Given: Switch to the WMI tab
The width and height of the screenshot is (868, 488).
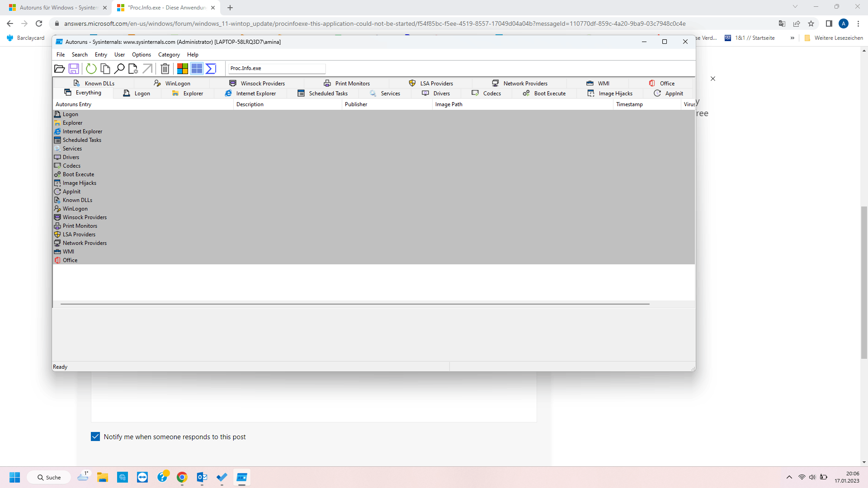Looking at the screenshot, I should point(598,84).
